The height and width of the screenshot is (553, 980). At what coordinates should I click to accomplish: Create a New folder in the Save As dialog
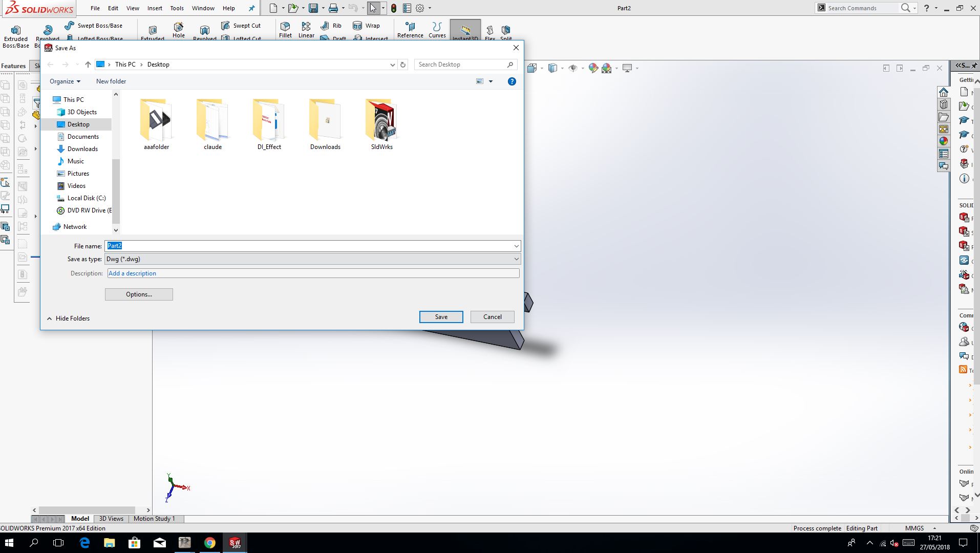[111, 81]
